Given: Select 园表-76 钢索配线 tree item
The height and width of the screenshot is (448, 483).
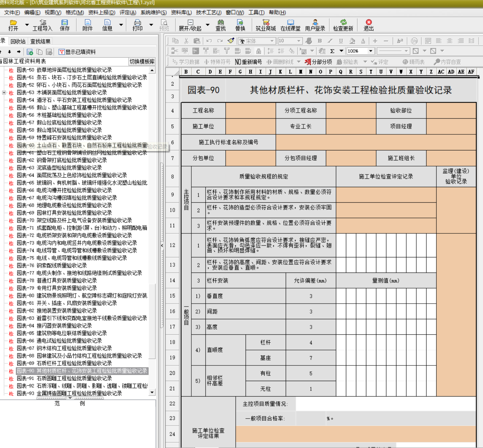Looking at the screenshot, I should pos(52,265).
